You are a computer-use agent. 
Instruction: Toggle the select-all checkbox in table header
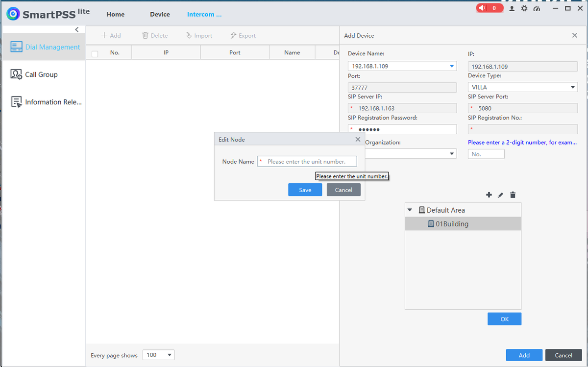pyautogui.click(x=95, y=53)
